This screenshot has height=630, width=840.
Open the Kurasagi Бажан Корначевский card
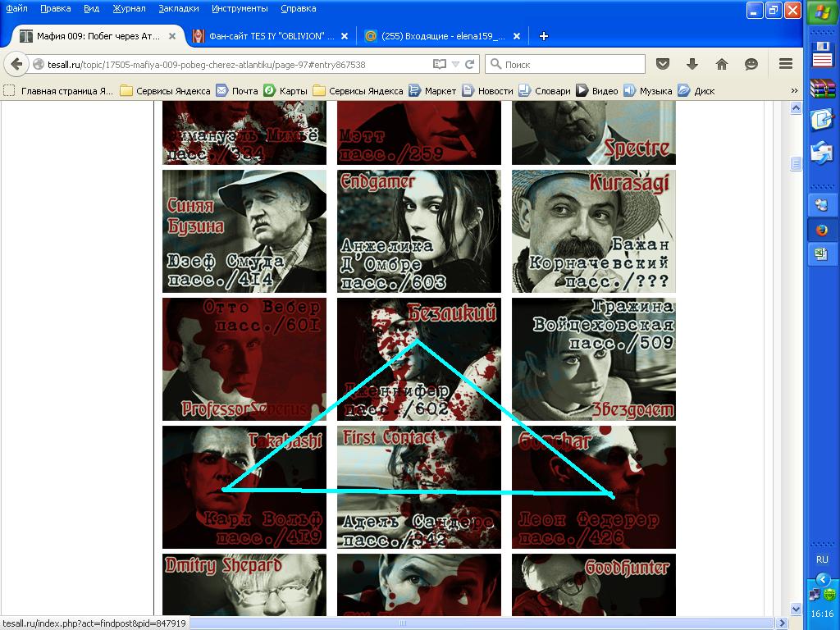point(594,231)
